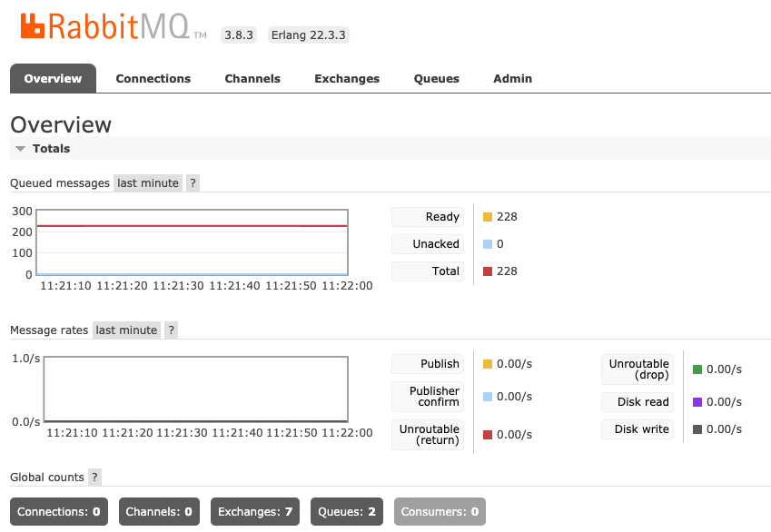This screenshot has height=532, width=771.
Task: Open the Overview tab
Action: click(x=53, y=79)
